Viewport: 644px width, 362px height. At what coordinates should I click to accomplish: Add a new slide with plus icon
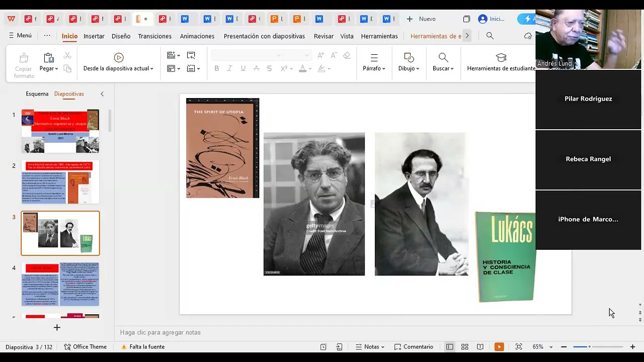[x=57, y=327]
